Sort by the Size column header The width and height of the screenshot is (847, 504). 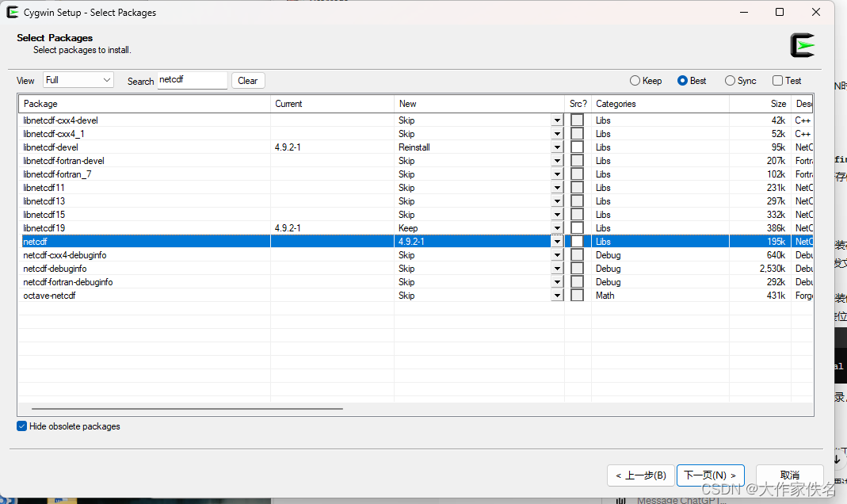pyautogui.click(x=760, y=104)
